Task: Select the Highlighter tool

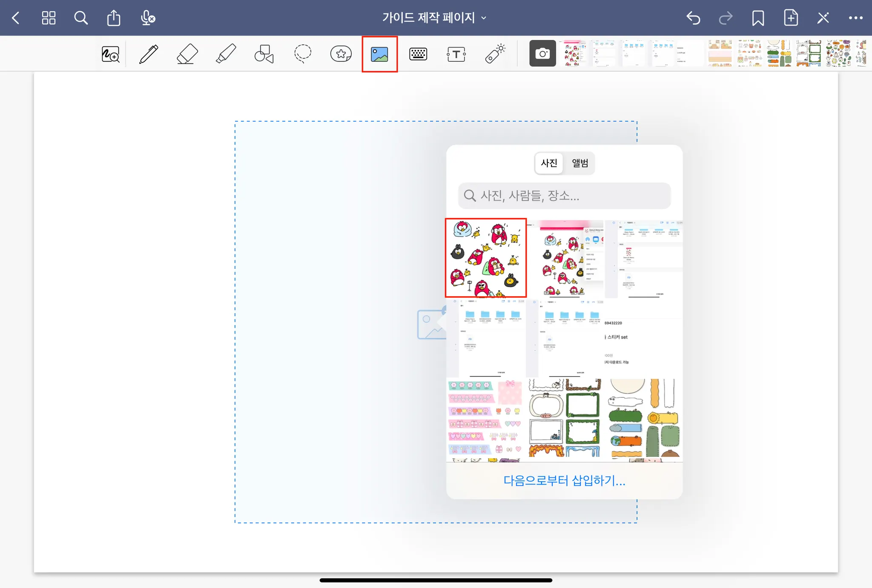Action: click(226, 54)
